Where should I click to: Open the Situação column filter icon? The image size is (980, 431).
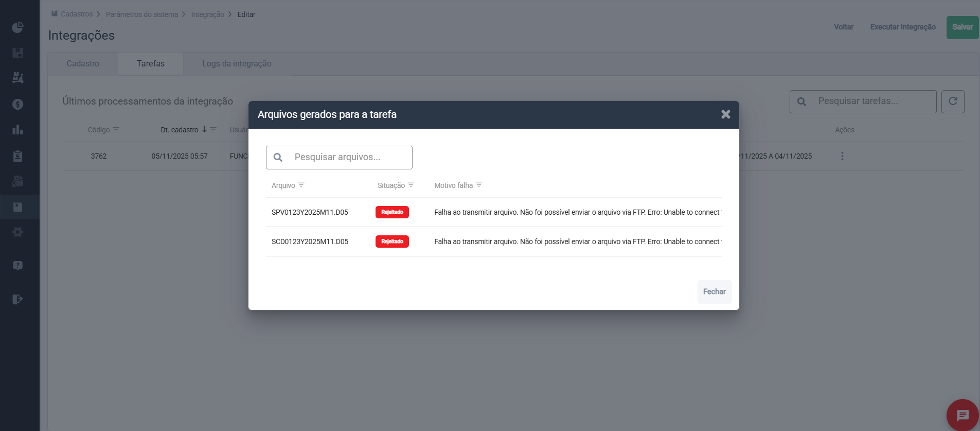click(411, 185)
